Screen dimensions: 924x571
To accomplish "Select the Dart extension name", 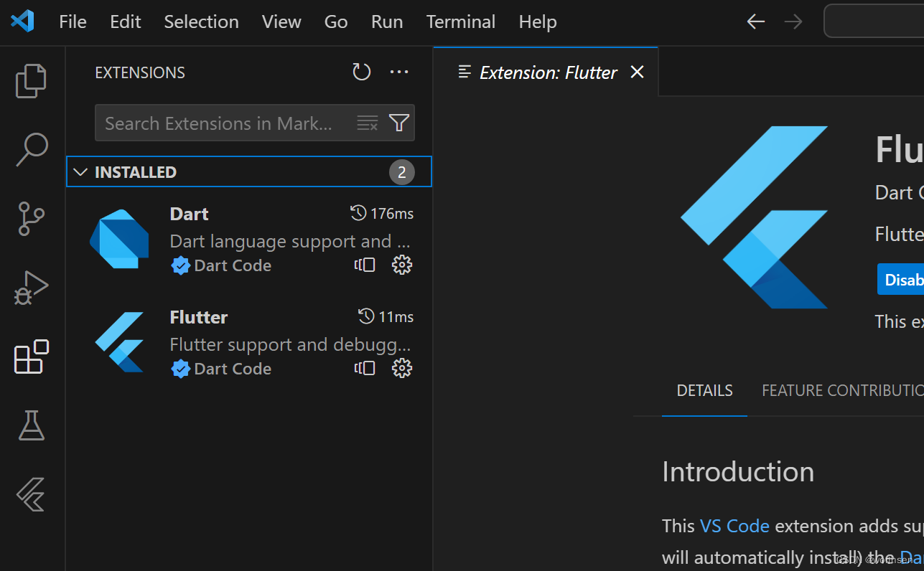I will 189,214.
